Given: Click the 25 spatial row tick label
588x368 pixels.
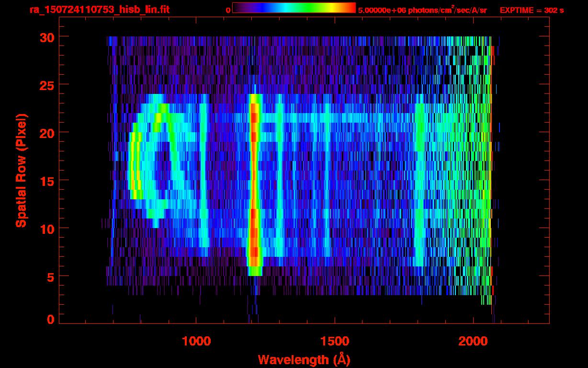Looking at the screenshot, I should [x=46, y=85].
